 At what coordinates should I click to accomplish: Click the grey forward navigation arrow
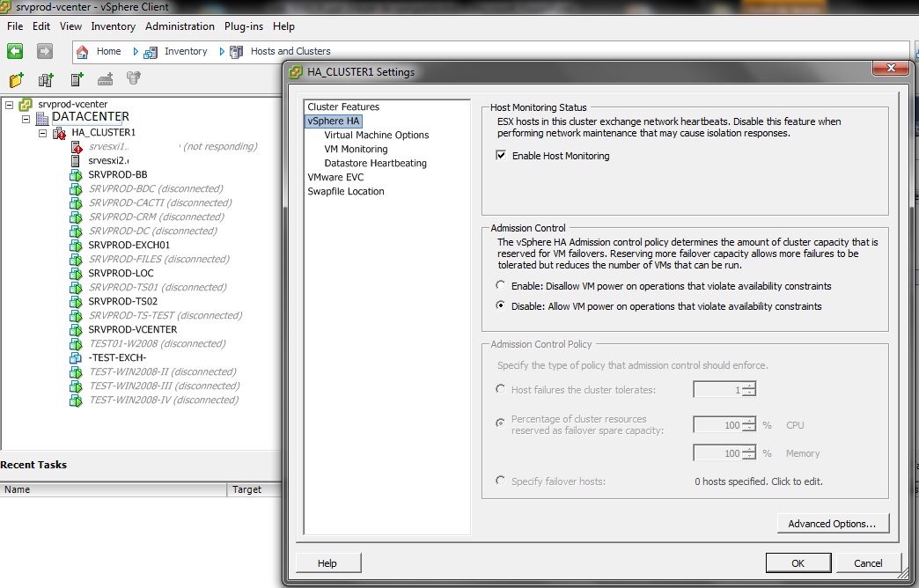(45, 51)
